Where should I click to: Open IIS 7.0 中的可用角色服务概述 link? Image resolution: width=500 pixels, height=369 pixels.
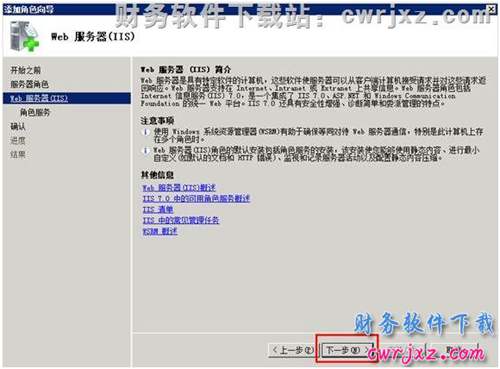[196, 198]
